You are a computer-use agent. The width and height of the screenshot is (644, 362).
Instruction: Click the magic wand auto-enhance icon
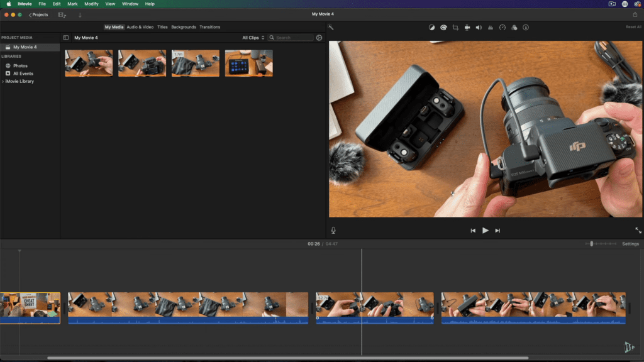click(x=331, y=28)
